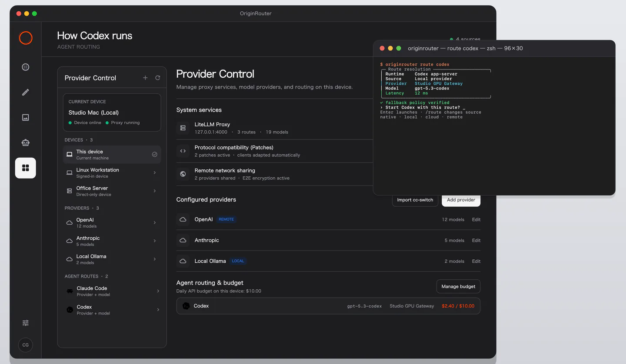626x364 pixels.
Task: Click Edit on the OpenAI provider row
Action: click(476, 219)
